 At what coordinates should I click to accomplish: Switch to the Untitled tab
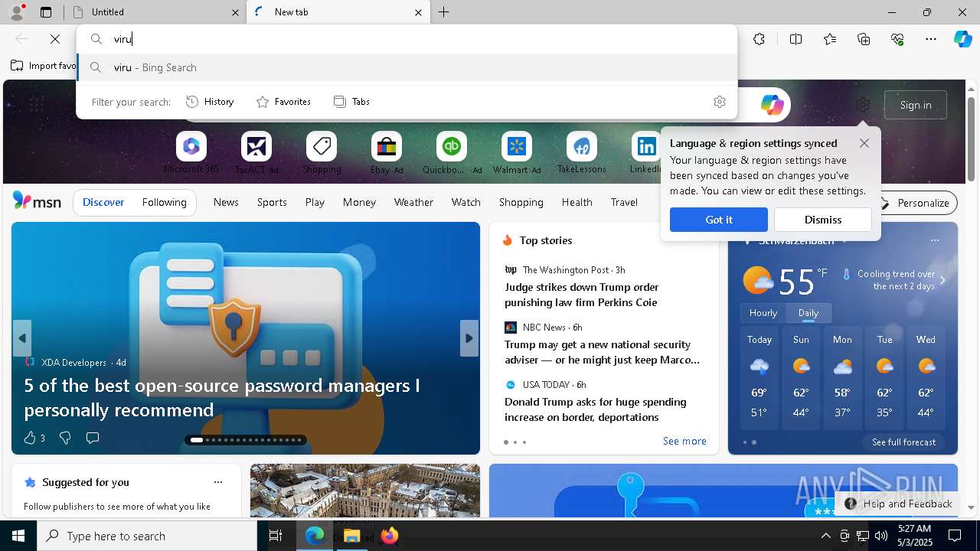tap(155, 12)
